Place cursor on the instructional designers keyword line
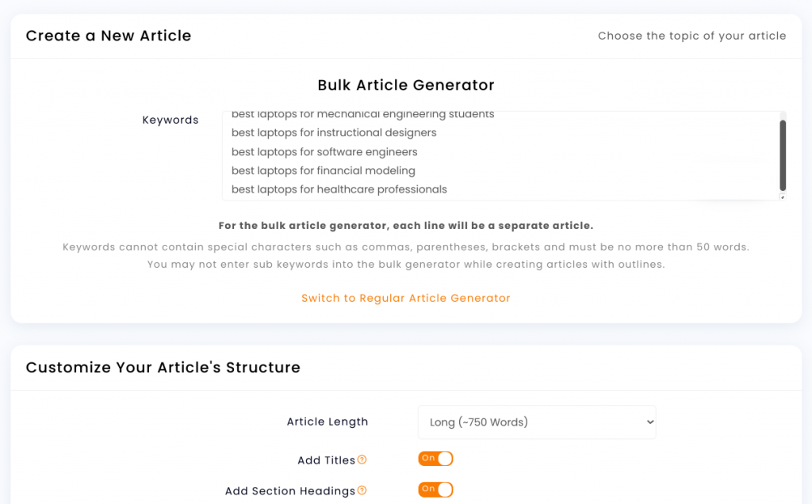812x504 pixels. [334, 132]
